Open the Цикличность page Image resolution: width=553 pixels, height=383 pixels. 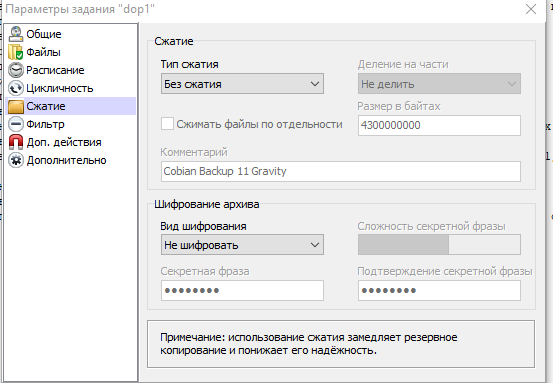pos(60,88)
